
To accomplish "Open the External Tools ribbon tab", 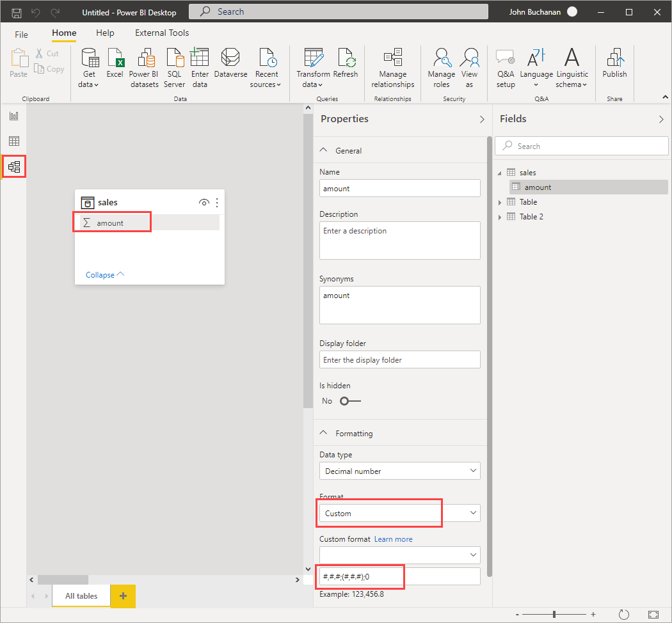I will click(x=162, y=33).
